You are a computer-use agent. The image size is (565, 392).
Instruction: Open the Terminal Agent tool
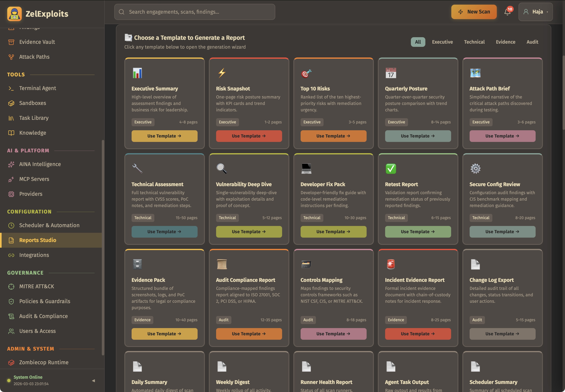[x=37, y=88]
